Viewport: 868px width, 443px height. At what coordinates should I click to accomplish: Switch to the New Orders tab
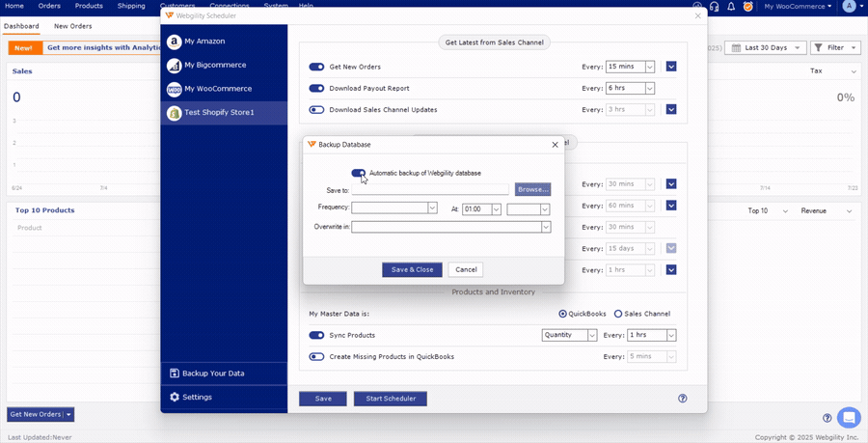coord(73,26)
